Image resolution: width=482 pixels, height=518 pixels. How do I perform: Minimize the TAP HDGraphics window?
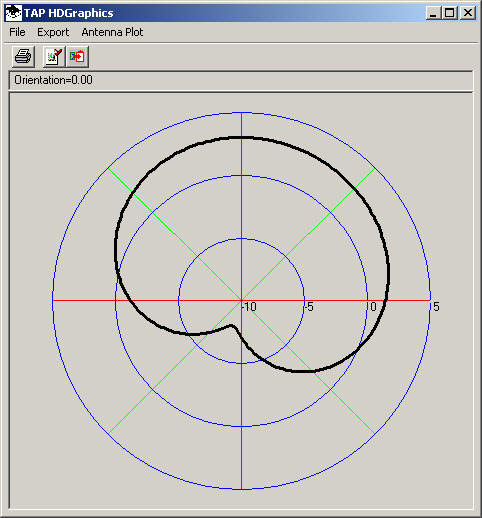pyautogui.click(x=433, y=13)
